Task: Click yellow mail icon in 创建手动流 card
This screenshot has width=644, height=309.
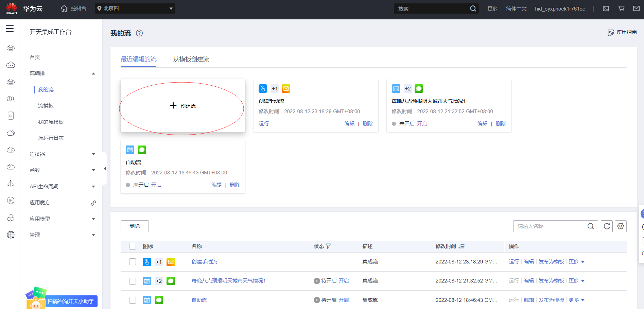Action: coord(286,89)
